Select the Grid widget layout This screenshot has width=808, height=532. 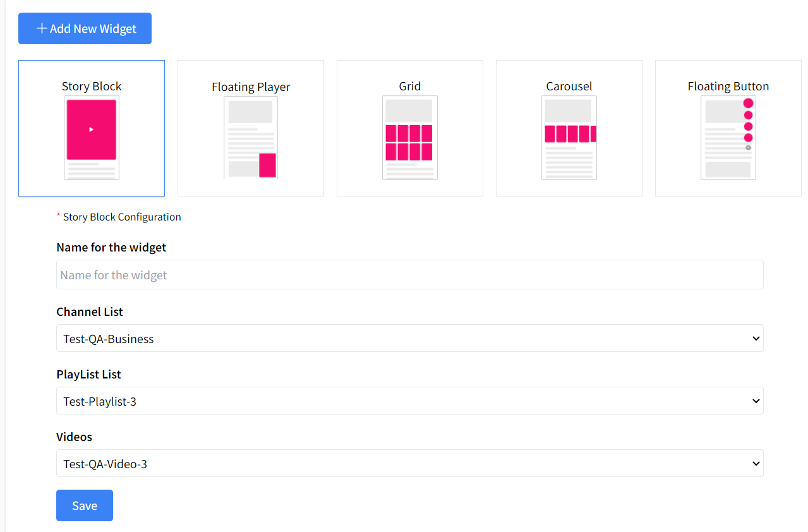pyautogui.click(x=410, y=128)
